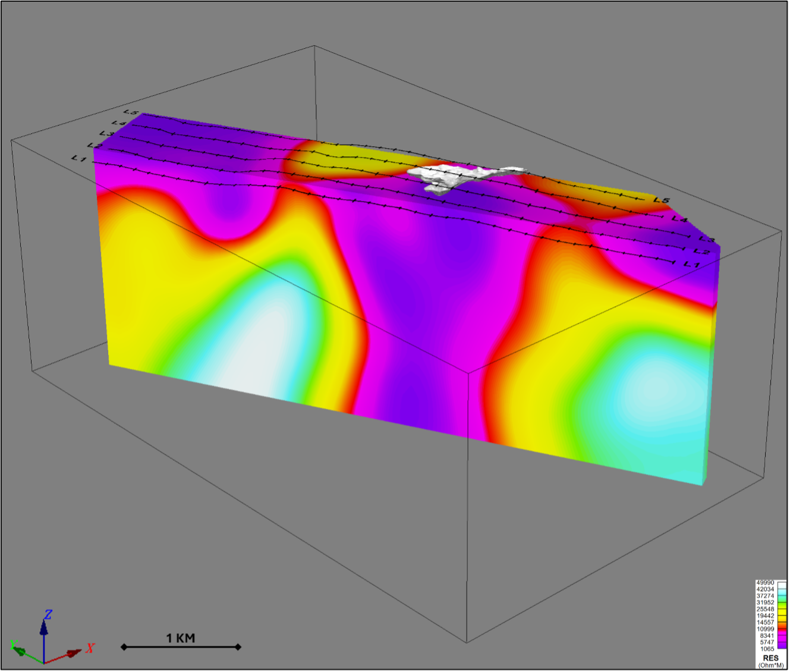Select the purple swatch in color legend
Image resolution: width=790 pixels, height=672 pixels.
782,644
